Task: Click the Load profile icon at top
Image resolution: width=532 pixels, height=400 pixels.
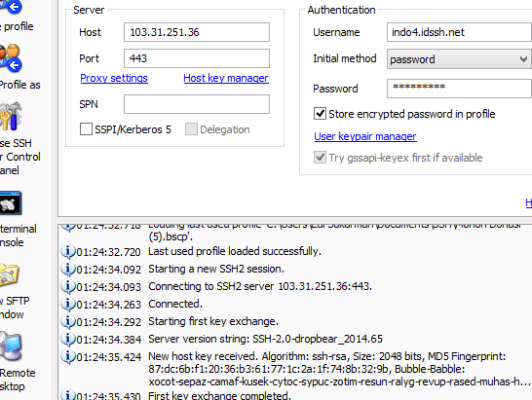Action: tap(12, 7)
